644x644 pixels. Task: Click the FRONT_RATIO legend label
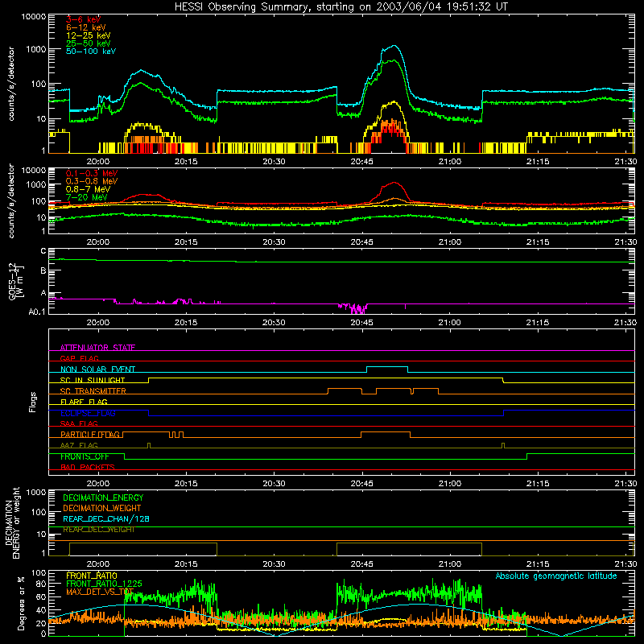click(92, 576)
